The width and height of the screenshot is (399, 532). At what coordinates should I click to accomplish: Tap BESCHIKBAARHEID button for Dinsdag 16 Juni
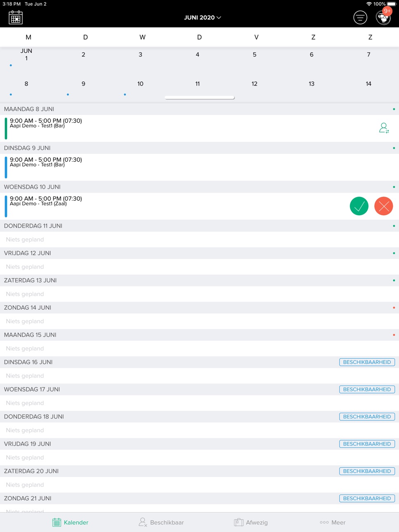coord(367,362)
